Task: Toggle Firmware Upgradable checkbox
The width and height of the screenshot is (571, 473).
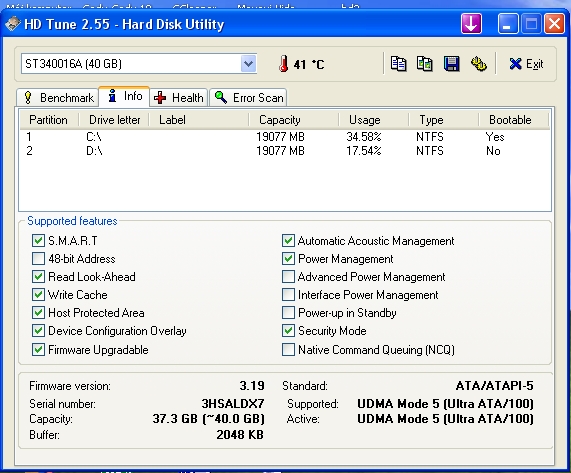Action: tap(38, 350)
